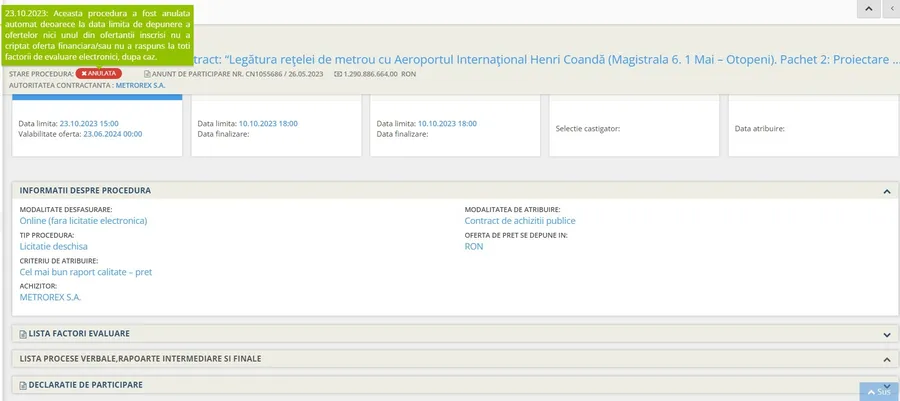Screen dimensions: 900x401
Task: Click the document icon beside Anunt de participare
Action: pos(148,74)
